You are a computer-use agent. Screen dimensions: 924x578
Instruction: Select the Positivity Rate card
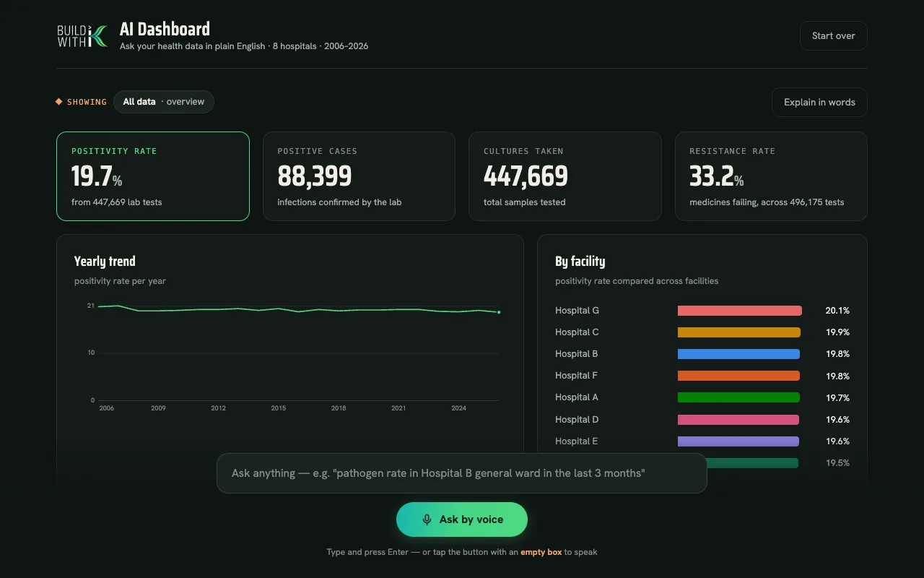153,176
